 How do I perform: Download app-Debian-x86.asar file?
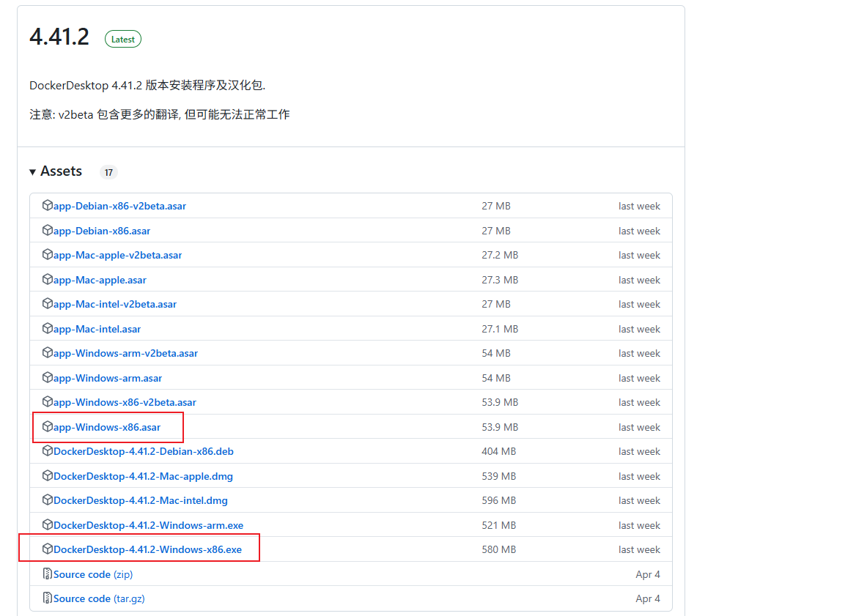click(102, 231)
